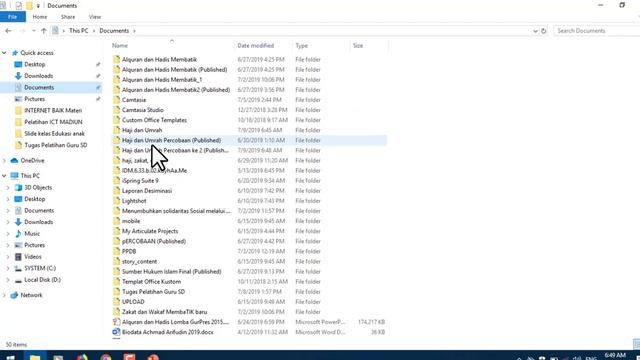The image size is (640, 360).
Task: Select the Lightshot folder icon
Action: coord(116,201)
